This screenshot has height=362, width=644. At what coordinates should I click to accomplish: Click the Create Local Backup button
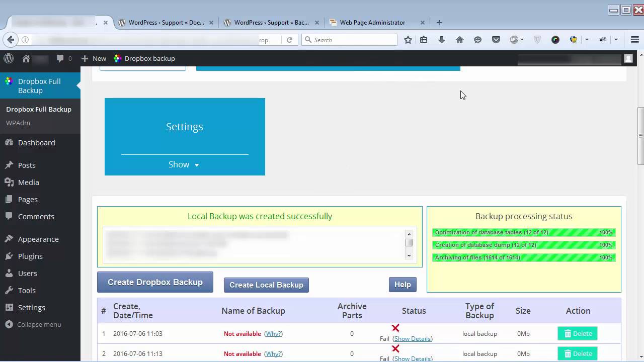(266, 285)
